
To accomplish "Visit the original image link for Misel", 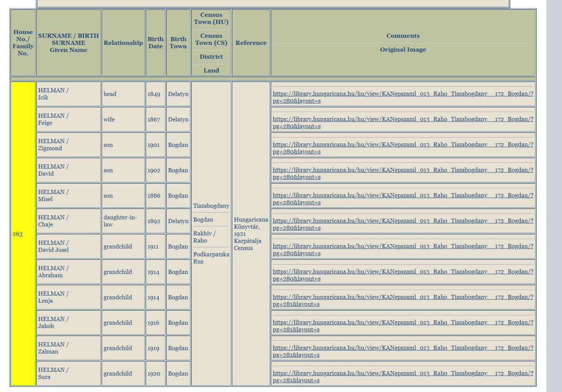I will [x=403, y=199].
